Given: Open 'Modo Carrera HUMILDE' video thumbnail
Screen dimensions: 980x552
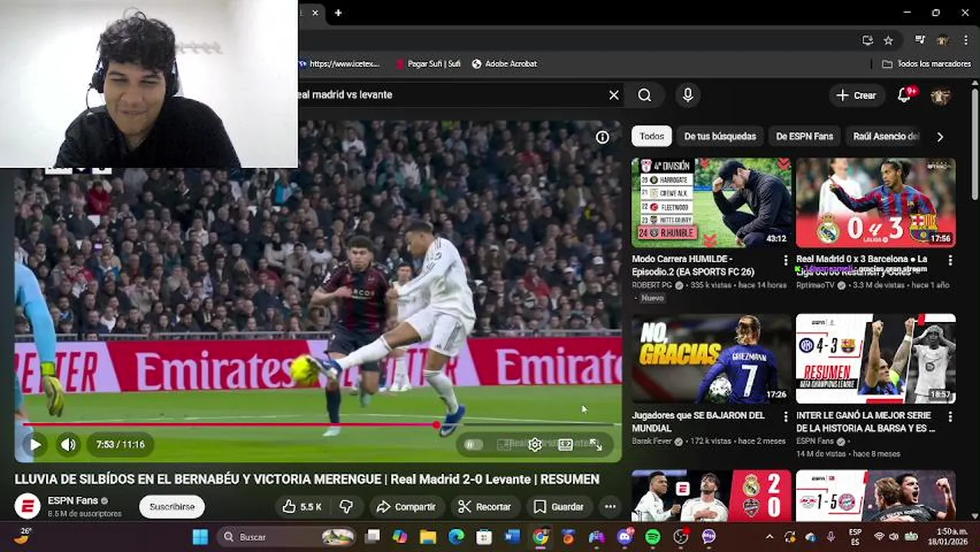Looking at the screenshot, I should (712, 202).
